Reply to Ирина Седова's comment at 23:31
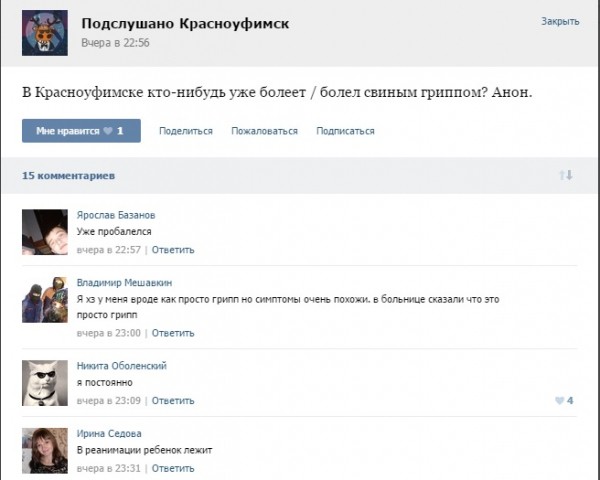Screen dimensions: 600x480 [173, 469]
